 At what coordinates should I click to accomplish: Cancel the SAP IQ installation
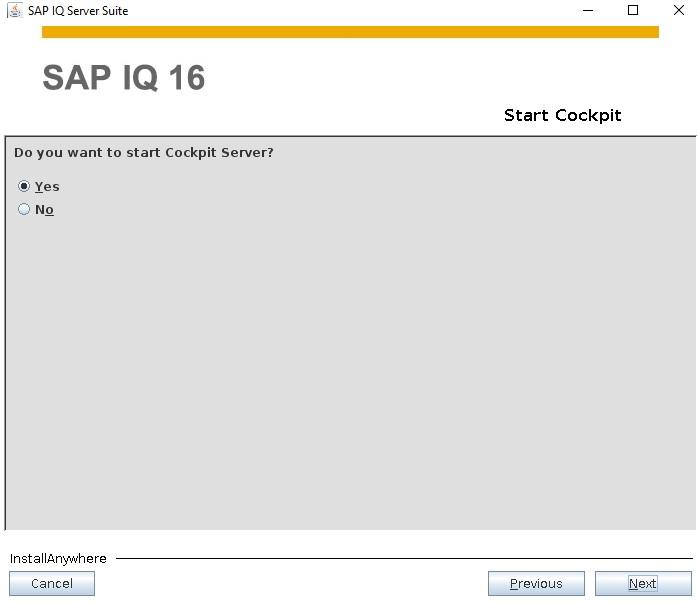pos(52,583)
